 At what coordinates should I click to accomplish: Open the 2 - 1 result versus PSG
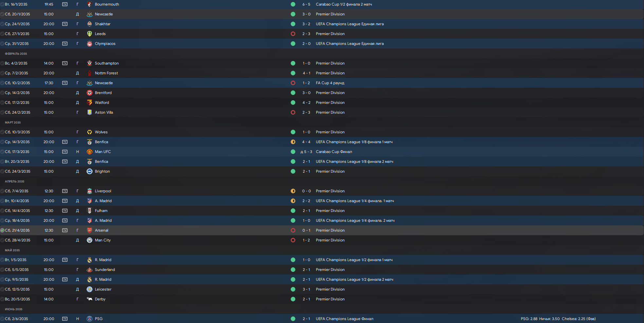[306, 319]
